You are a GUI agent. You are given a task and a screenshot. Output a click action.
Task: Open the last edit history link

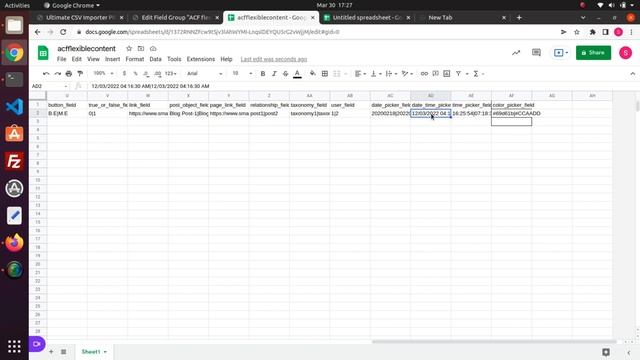tap(273, 59)
